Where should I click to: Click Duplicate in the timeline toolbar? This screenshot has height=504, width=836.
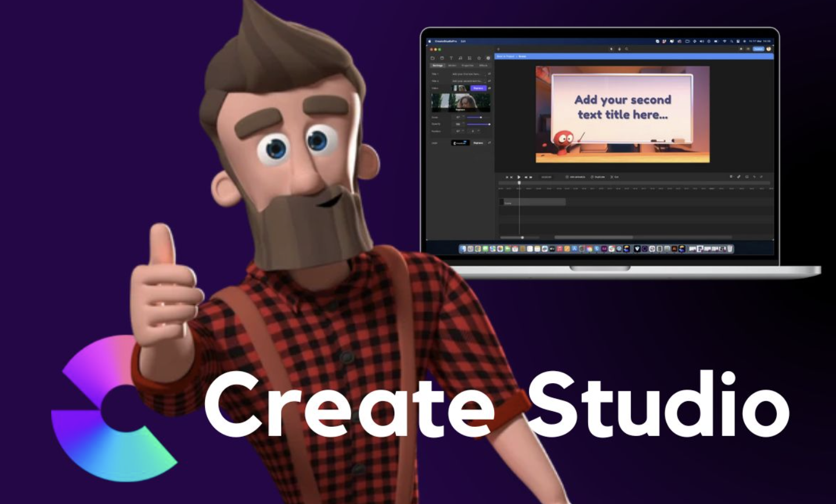(598, 177)
